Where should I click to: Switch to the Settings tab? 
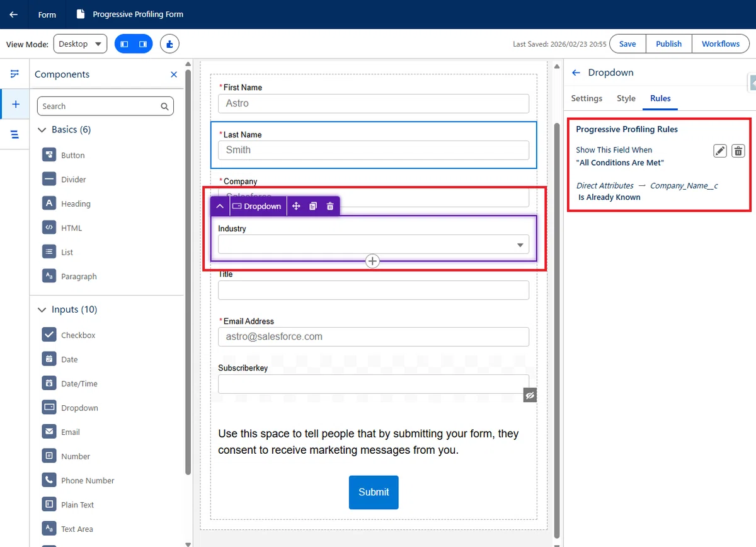point(587,98)
